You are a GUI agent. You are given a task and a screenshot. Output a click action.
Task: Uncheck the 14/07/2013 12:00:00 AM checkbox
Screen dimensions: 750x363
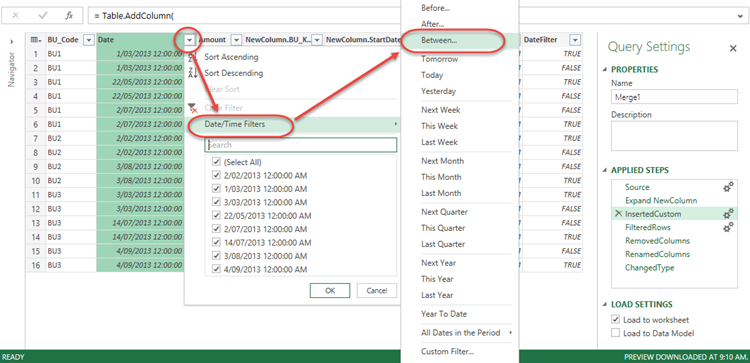tap(215, 242)
